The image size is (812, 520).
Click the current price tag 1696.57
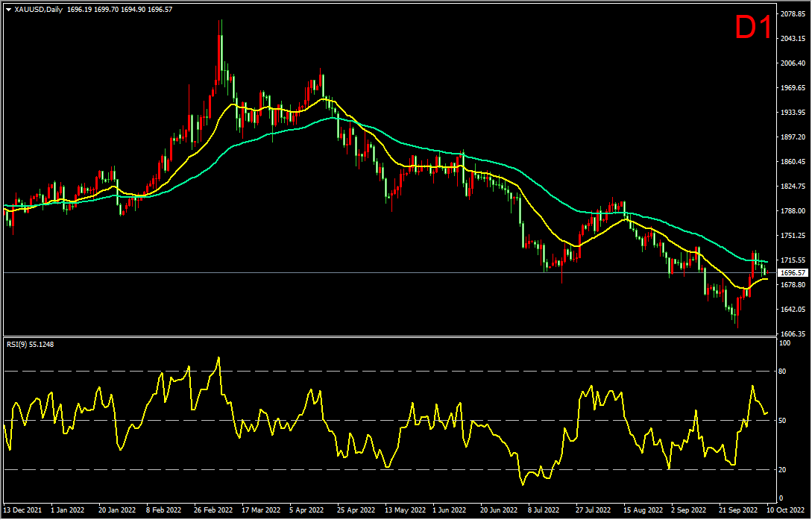pyautogui.click(x=793, y=272)
